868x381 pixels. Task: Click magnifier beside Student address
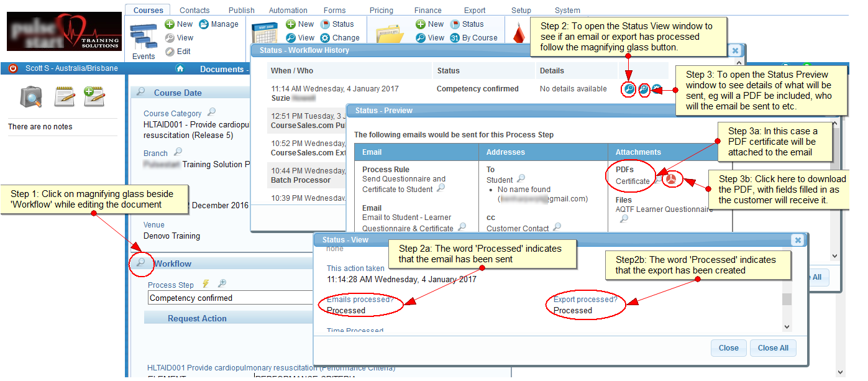tap(521, 178)
